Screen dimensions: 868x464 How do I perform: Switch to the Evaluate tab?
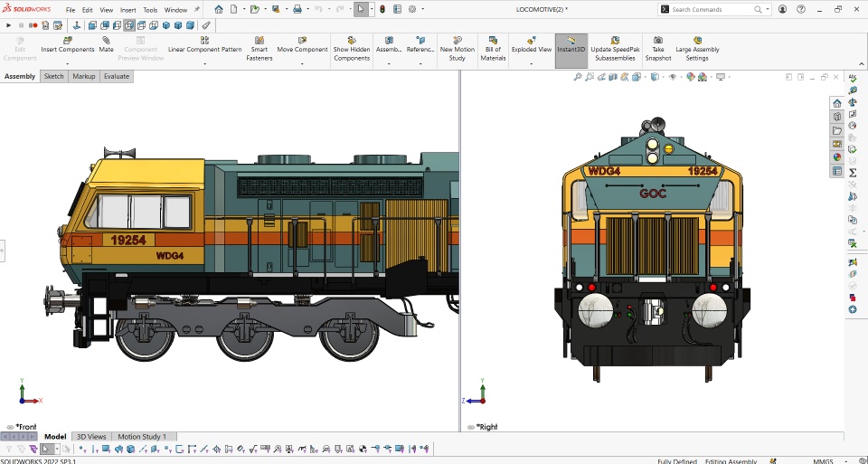pyautogui.click(x=117, y=77)
